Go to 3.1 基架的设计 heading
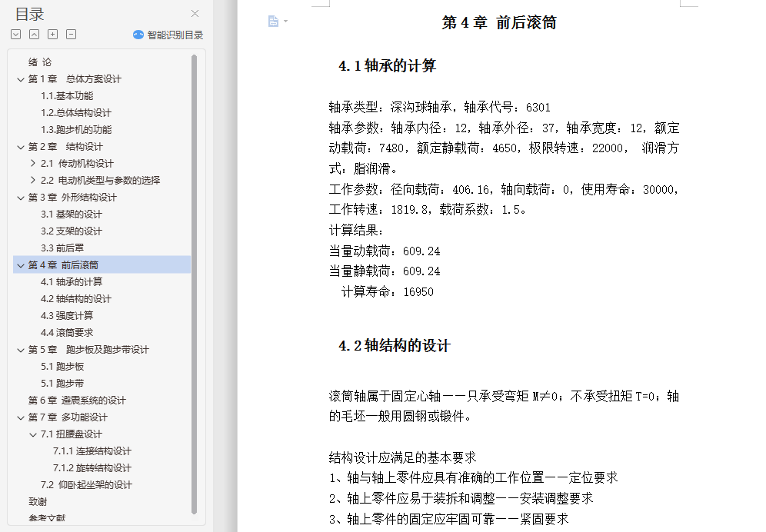Screen dimensions: 766x532 72,214
